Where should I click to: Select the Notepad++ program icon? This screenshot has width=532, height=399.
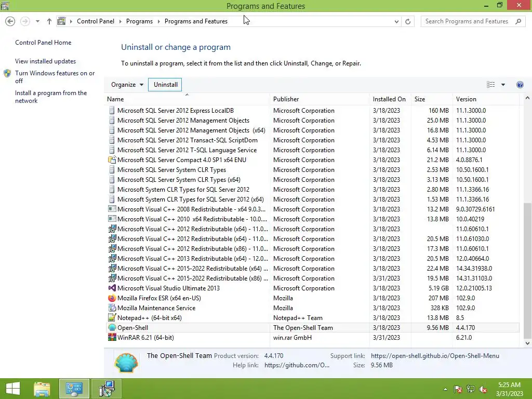tap(112, 317)
